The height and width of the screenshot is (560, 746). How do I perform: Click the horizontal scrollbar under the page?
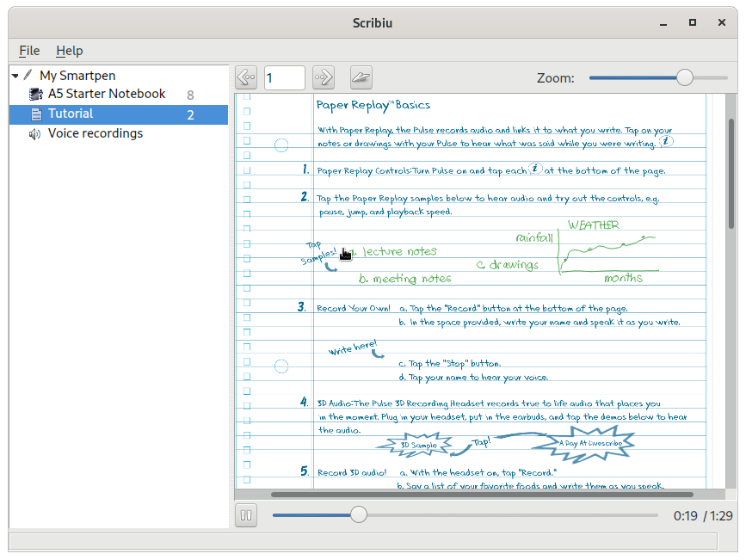pos(480,495)
